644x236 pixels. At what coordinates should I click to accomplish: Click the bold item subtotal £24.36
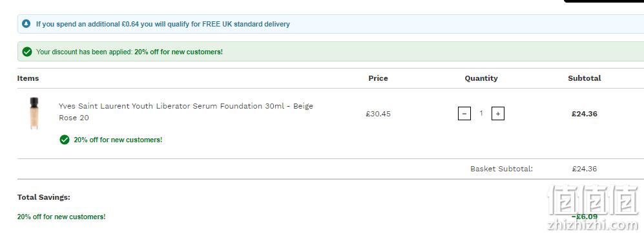[x=584, y=114]
